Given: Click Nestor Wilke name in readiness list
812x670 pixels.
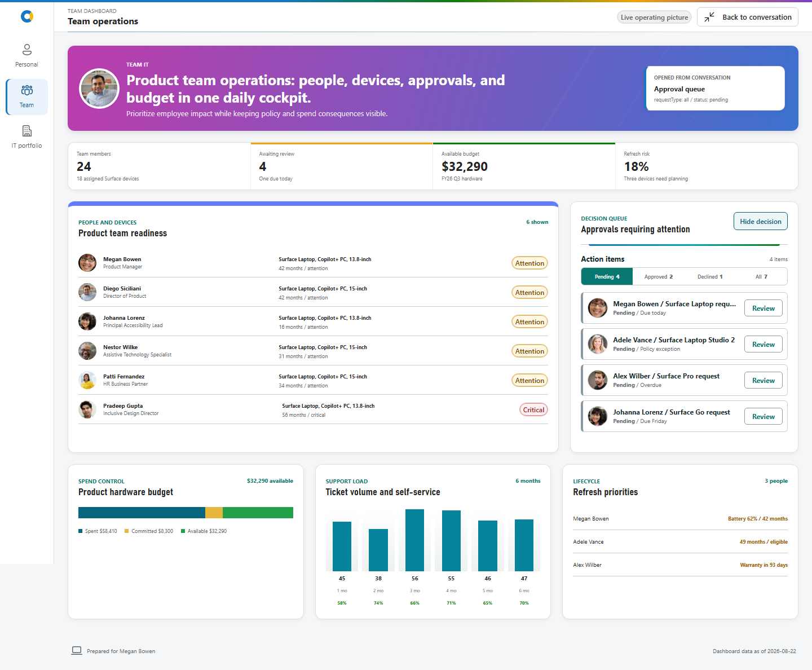Looking at the screenshot, I should click(x=120, y=347).
